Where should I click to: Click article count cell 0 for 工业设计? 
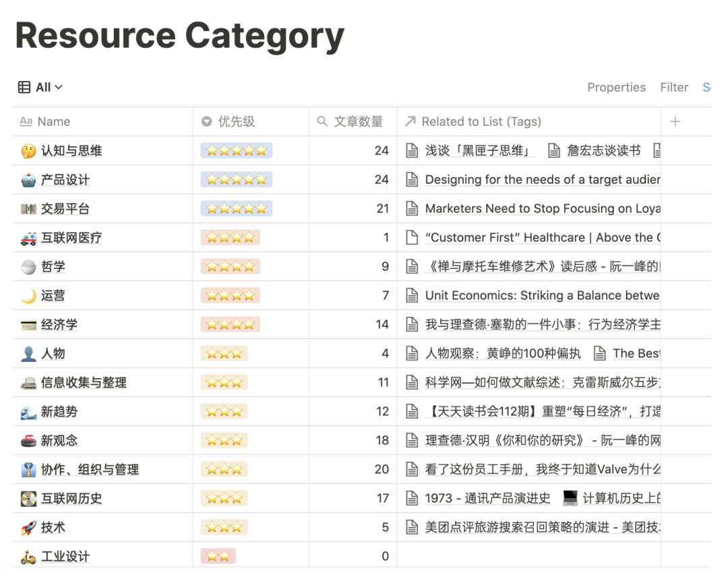[x=353, y=556]
